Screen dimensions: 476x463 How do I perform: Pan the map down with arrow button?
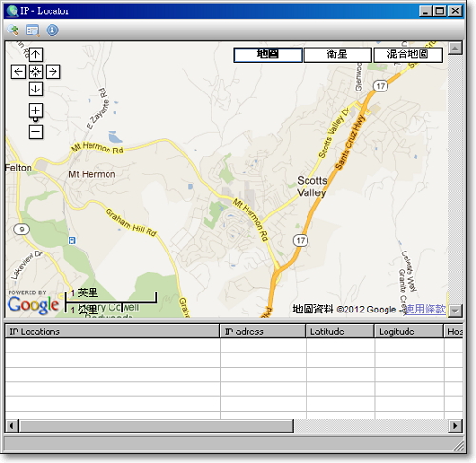coord(35,89)
